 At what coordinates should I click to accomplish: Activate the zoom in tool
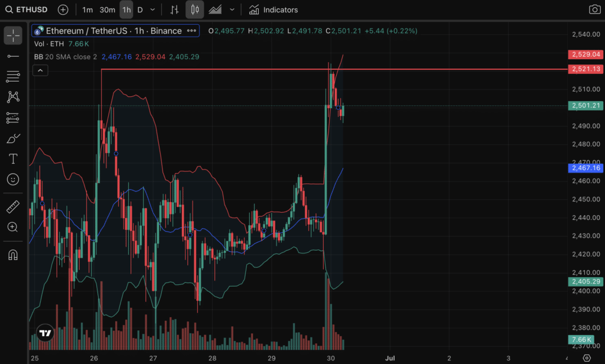coord(13,227)
